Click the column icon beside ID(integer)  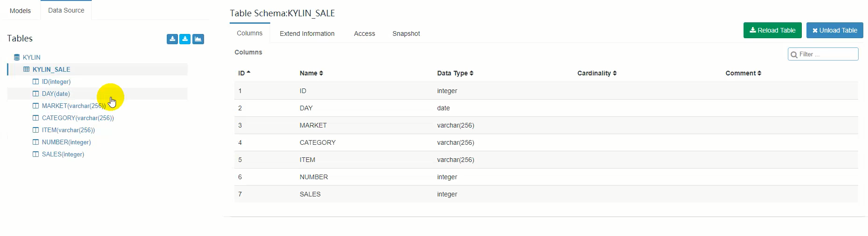35,81
